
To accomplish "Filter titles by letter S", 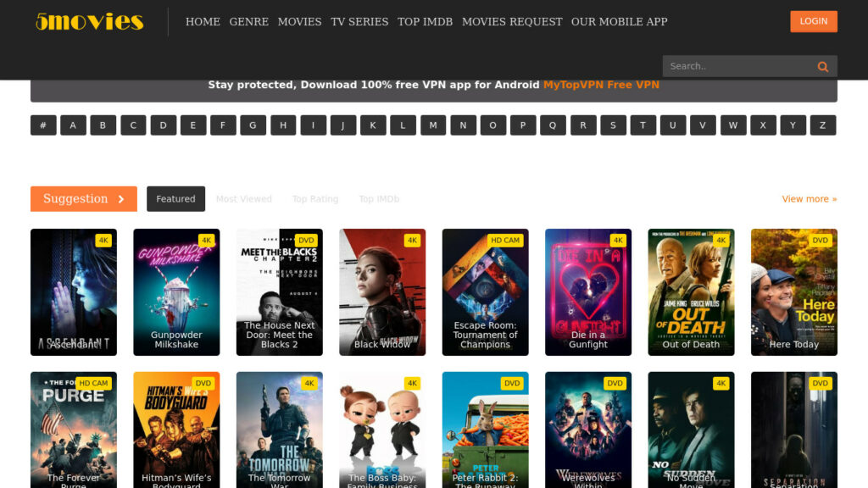I will coord(614,125).
